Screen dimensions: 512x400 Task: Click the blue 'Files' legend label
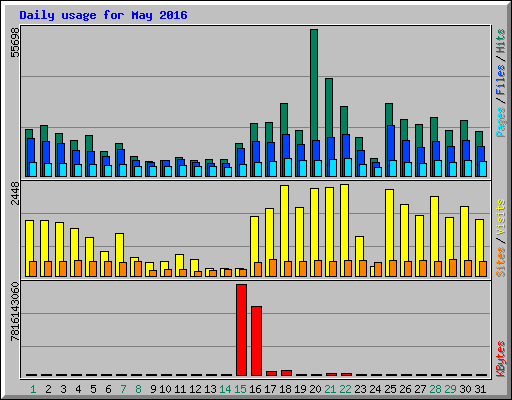(500, 80)
